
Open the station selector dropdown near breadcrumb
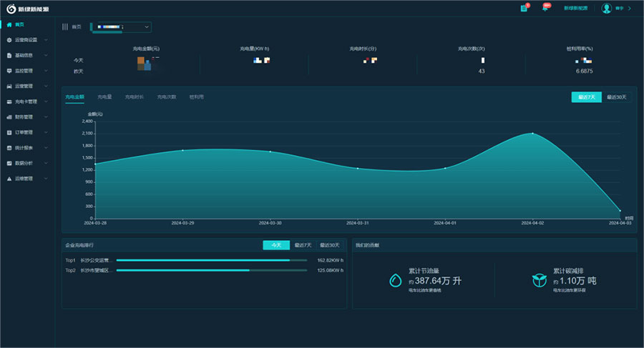[121, 27]
